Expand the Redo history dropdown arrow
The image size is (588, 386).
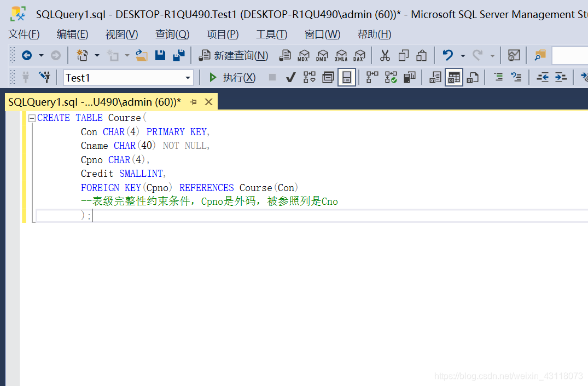(492, 55)
